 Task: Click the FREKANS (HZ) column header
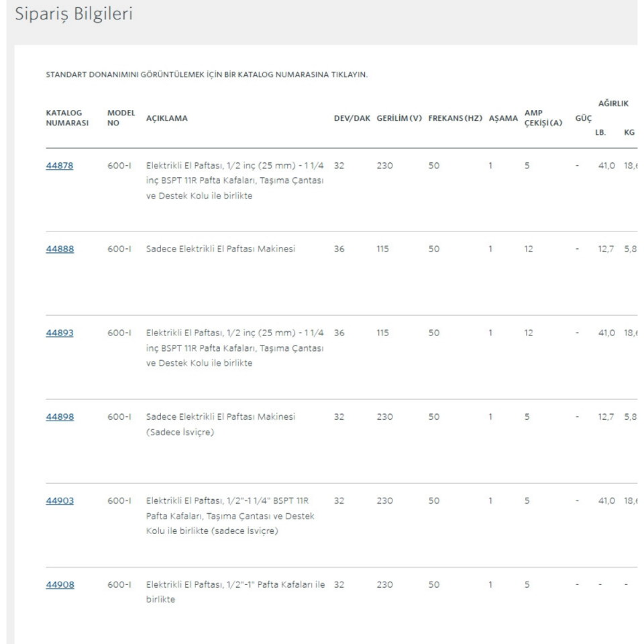[455, 119]
